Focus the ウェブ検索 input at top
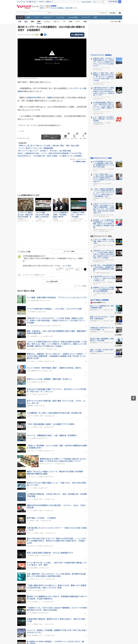This screenshot has height=644, width=138. (x=103, y=2)
